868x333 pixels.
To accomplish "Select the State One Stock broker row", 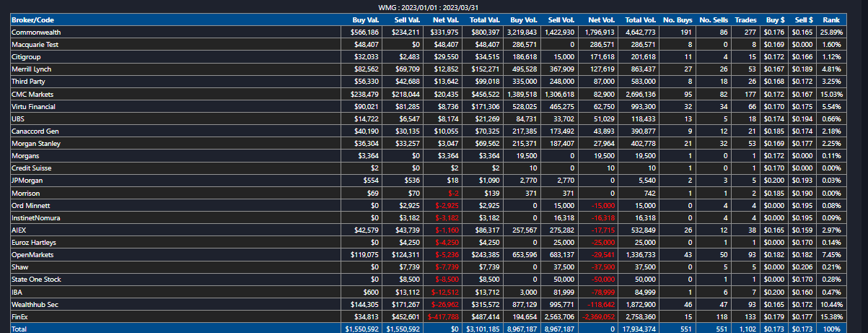I will tap(427, 279).
